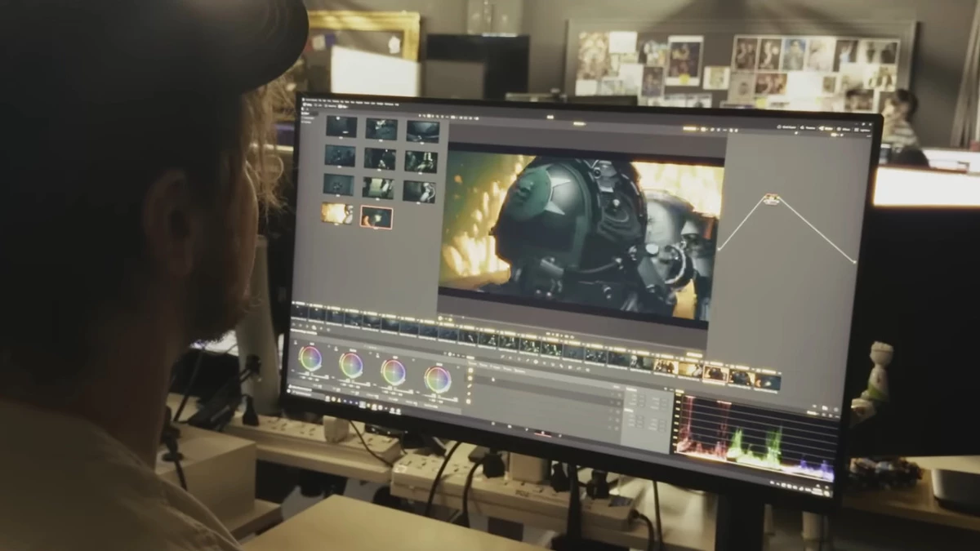Open the first still in gallery top row
Viewport: 980px width, 551px height.
click(341, 126)
